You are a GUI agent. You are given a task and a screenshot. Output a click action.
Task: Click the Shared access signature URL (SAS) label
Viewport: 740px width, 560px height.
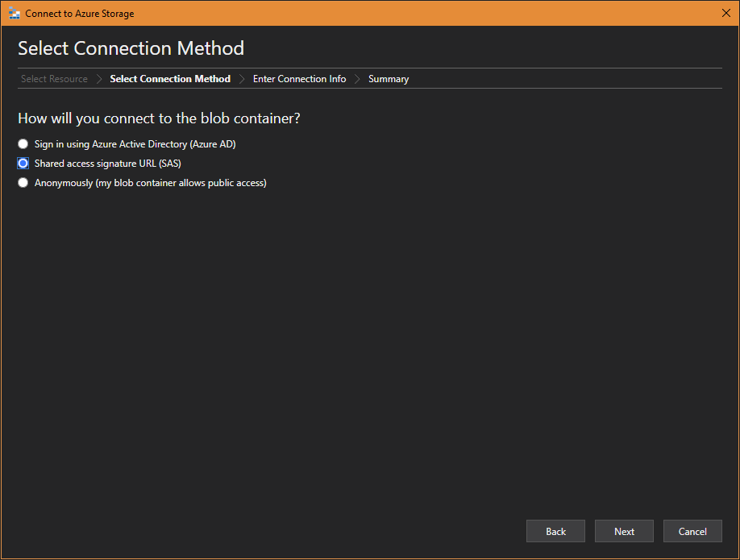[x=107, y=164]
